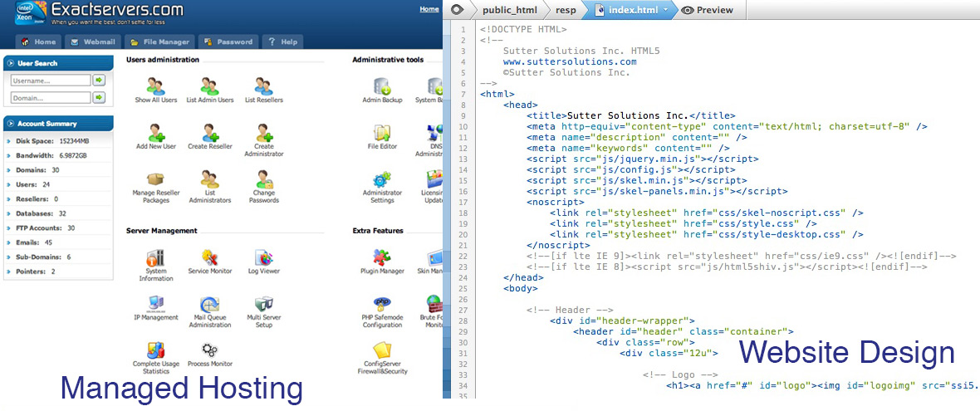Open Create Administrator icon
Image resolution: width=980 pixels, height=411 pixels.
264,132
